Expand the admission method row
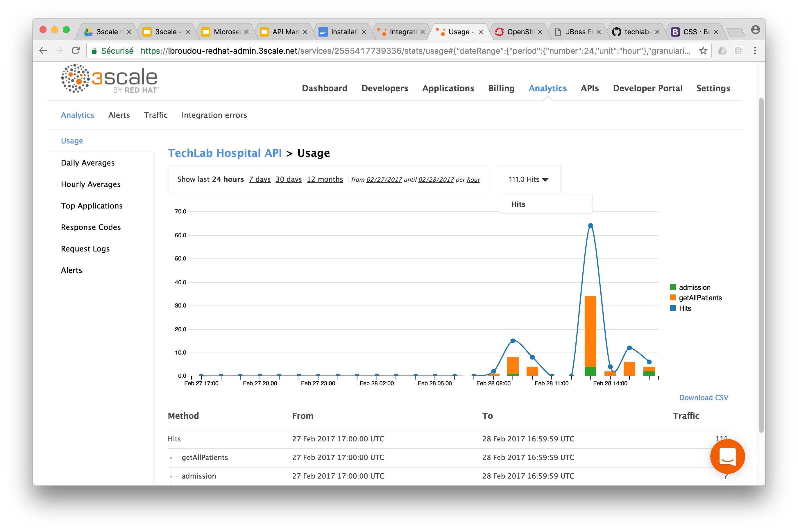Image resolution: width=798 pixels, height=532 pixels. pyautogui.click(x=171, y=476)
